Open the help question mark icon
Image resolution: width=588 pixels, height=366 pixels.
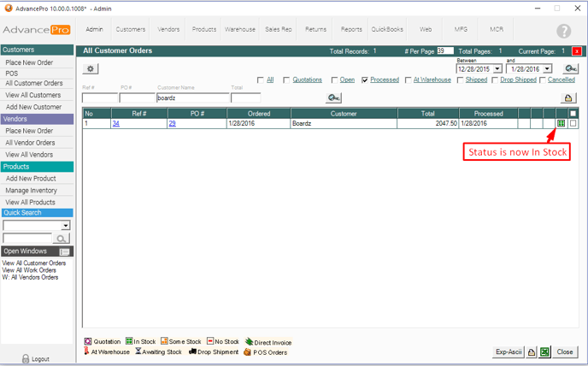[563, 32]
